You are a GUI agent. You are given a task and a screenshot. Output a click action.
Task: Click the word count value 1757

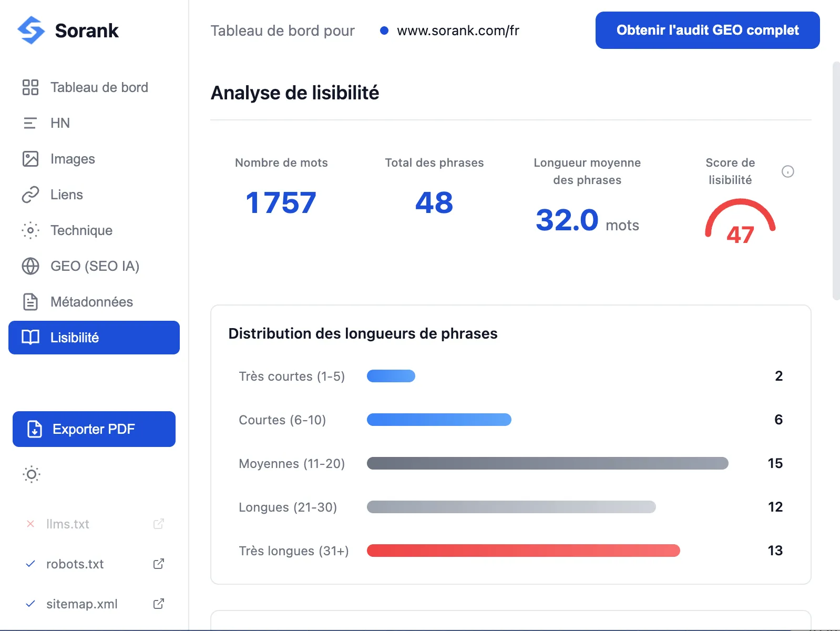click(281, 202)
